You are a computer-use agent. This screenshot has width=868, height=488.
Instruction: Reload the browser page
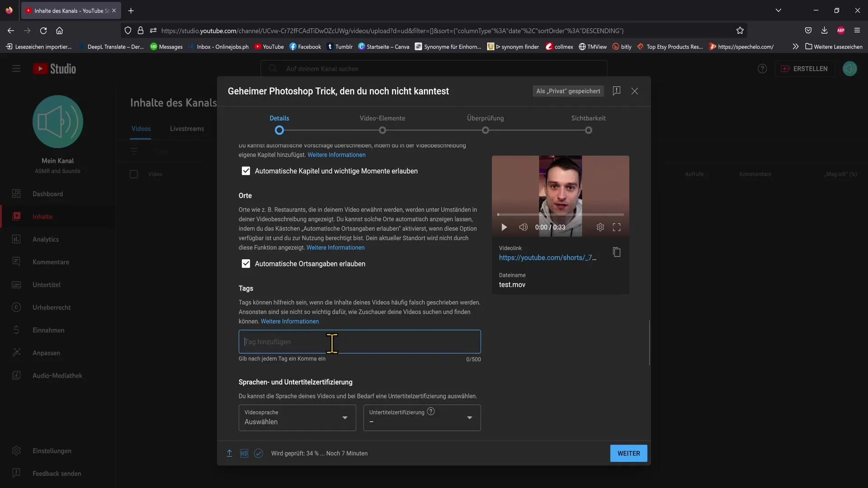[43, 31]
